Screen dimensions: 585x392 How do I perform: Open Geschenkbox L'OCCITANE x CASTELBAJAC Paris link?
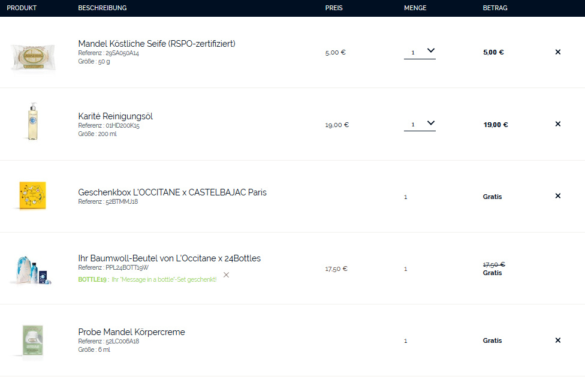point(173,192)
